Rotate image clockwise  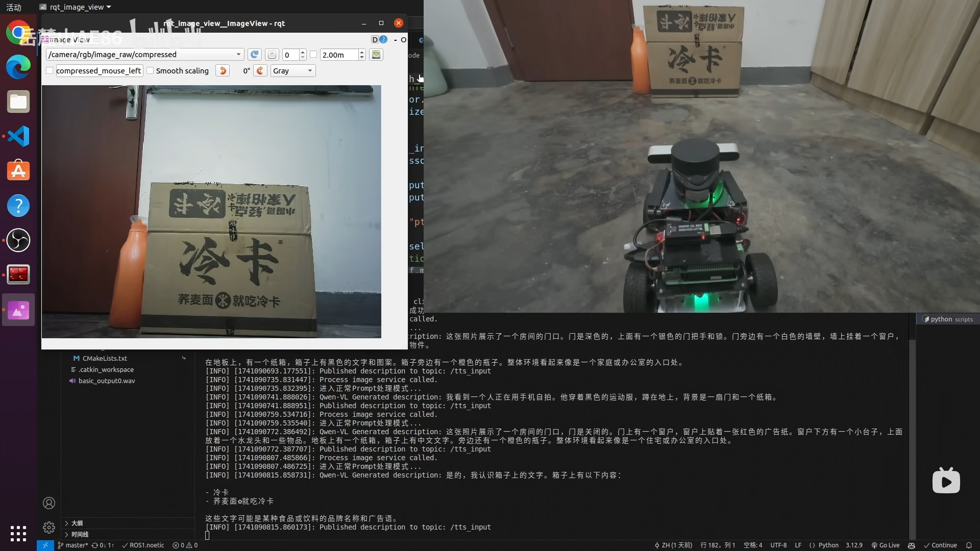260,71
